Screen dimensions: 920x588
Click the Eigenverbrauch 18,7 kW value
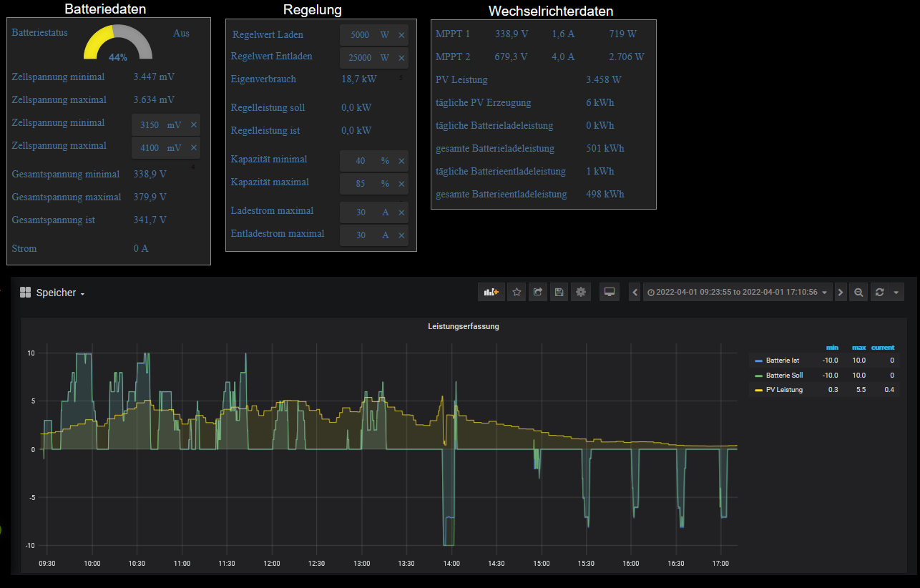tap(359, 79)
